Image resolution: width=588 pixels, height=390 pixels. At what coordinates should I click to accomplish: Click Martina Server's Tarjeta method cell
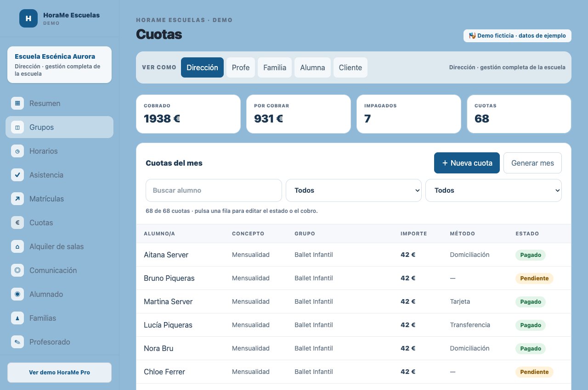460,301
